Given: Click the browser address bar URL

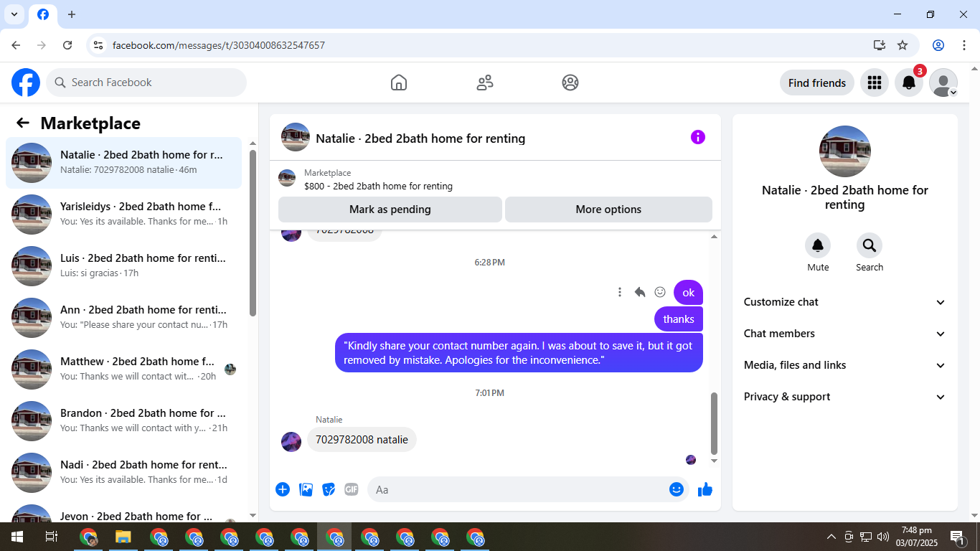Looking at the screenshot, I should click(219, 45).
